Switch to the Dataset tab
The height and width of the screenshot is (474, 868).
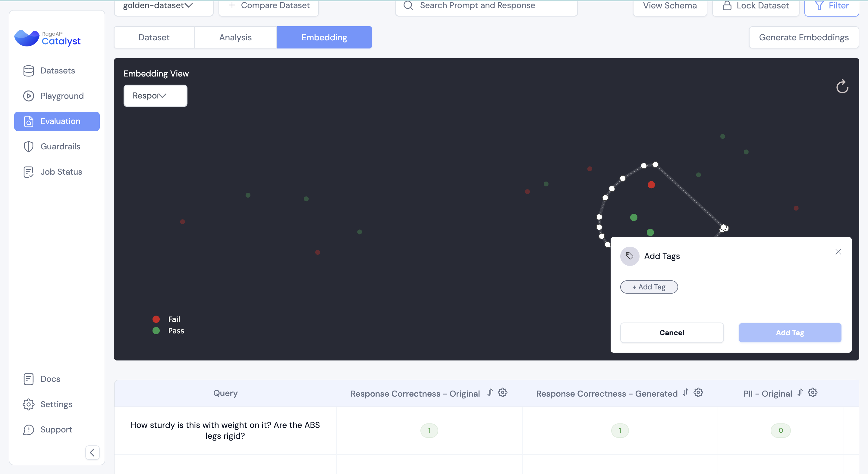(x=154, y=37)
